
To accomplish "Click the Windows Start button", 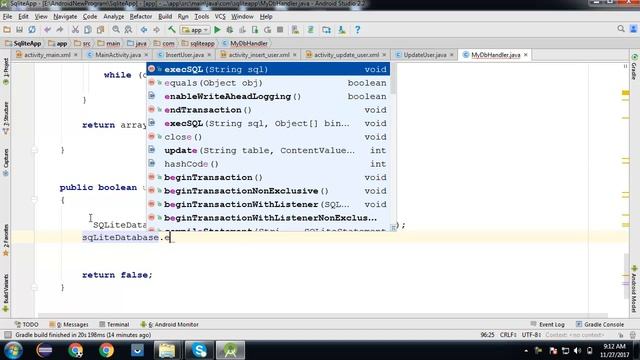I will tap(13, 350).
